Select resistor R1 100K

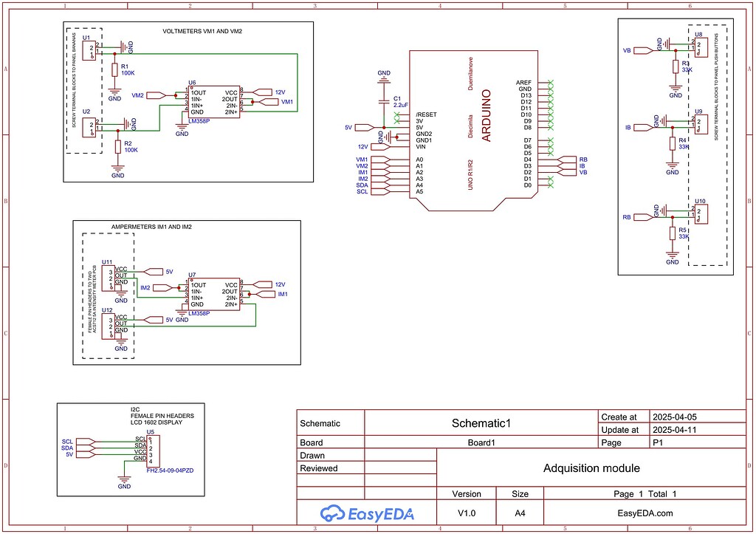(114, 70)
